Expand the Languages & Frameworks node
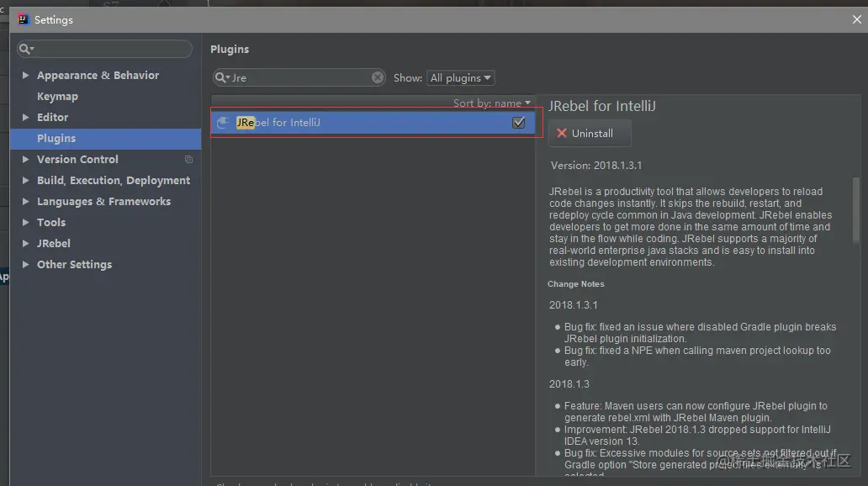Viewport: 868px width, 486px height. [x=25, y=202]
